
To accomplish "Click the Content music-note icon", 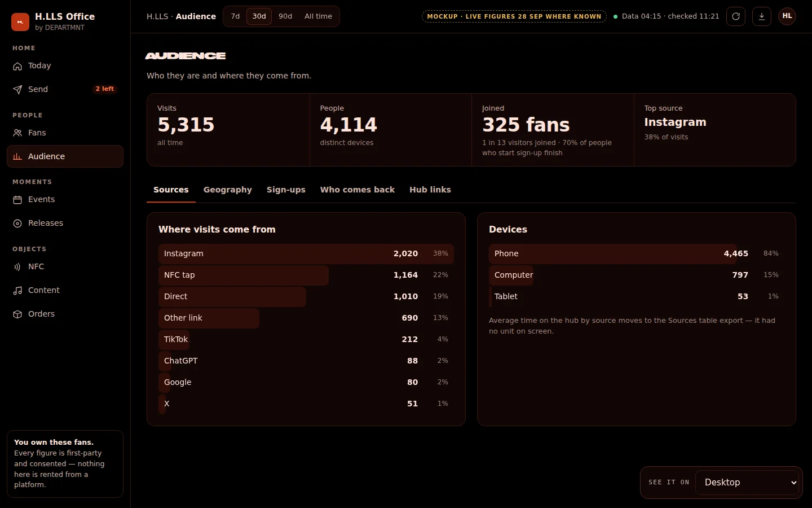I will point(17,291).
